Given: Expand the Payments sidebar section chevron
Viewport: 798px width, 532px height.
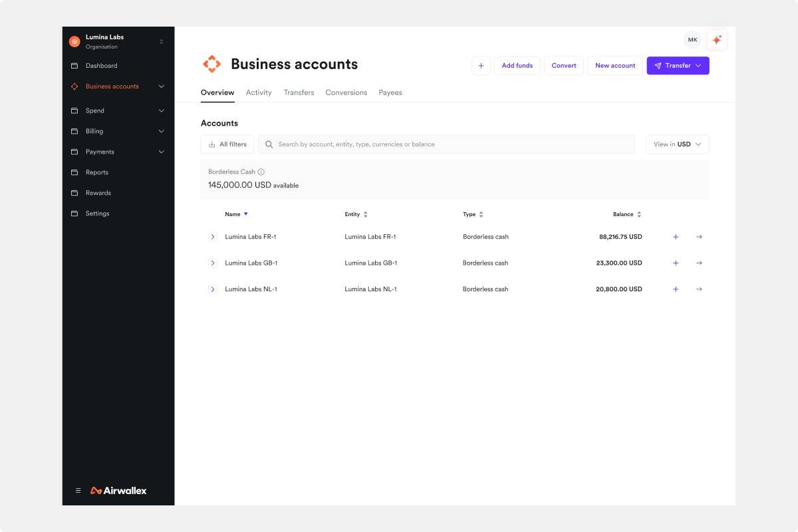Looking at the screenshot, I should coord(161,152).
